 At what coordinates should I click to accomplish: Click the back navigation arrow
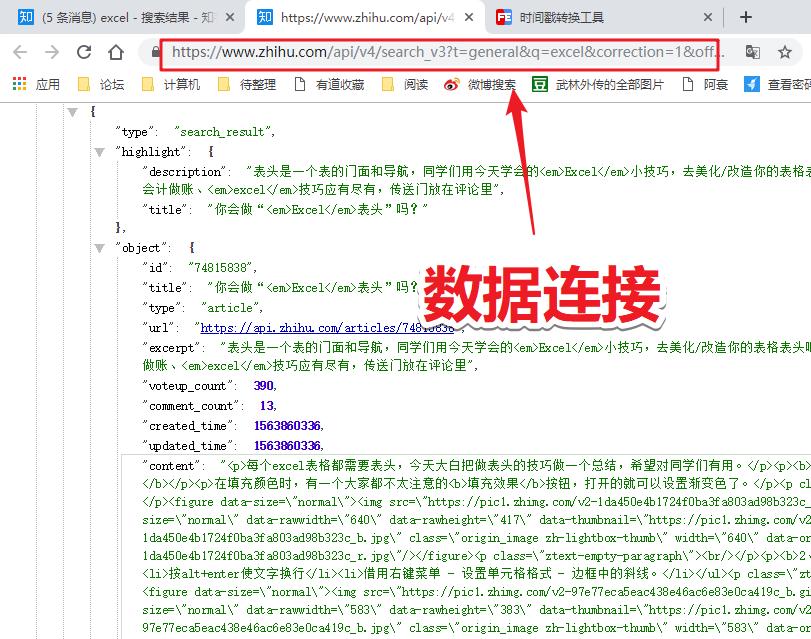(x=19, y=50)
